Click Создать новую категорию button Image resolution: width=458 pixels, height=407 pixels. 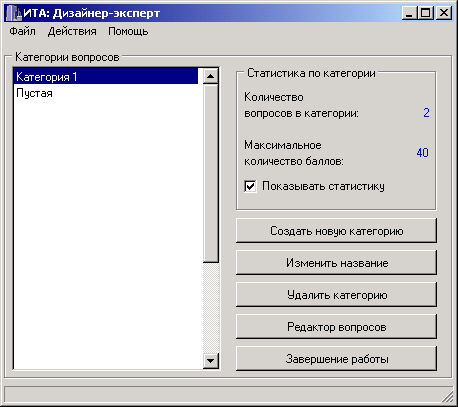click(x=336, y=231)
